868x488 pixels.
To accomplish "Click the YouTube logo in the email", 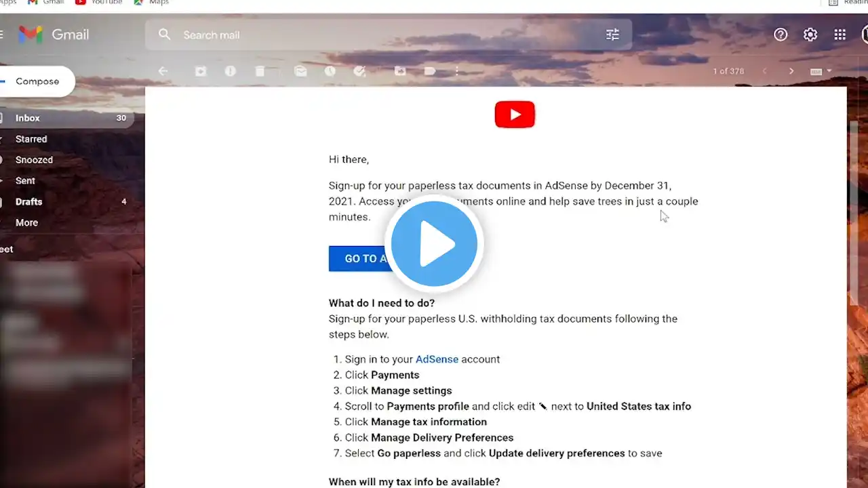I will [x=515, y=115].
